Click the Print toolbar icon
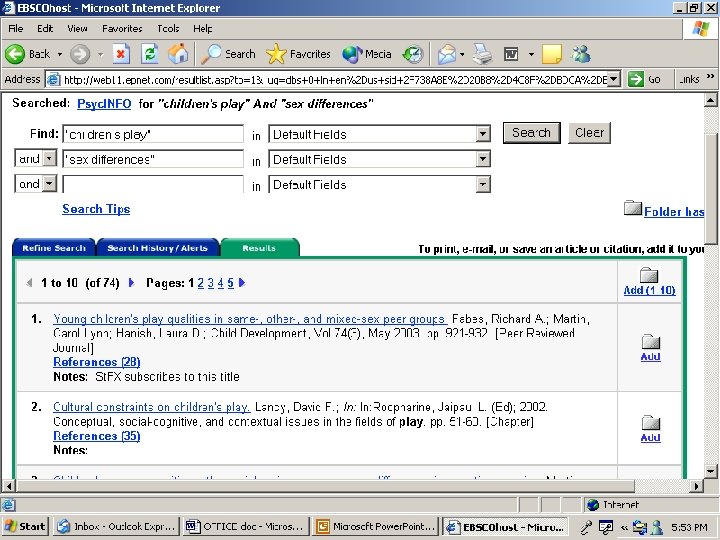 coord(483,54)
